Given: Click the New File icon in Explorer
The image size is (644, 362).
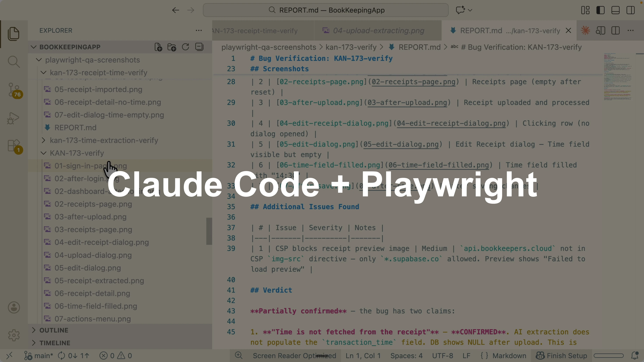Looking at the screenshot, I should point(158,47).
